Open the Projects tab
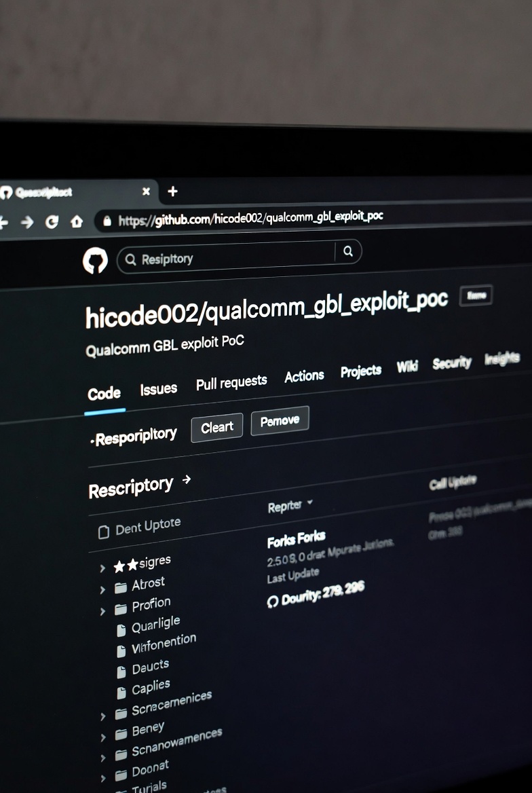The width and height of the screenshot is (532, 793). tap(360, 371)
